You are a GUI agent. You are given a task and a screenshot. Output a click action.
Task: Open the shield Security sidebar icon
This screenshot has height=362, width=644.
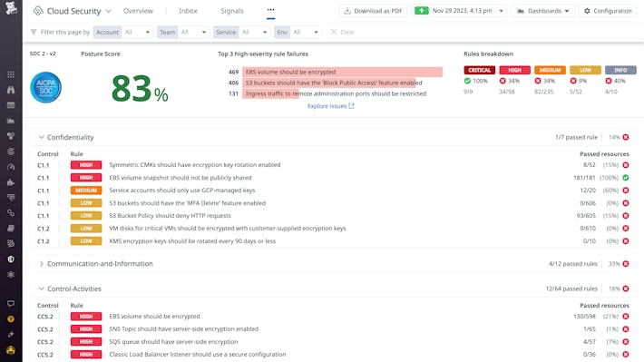tap(11, 259)
